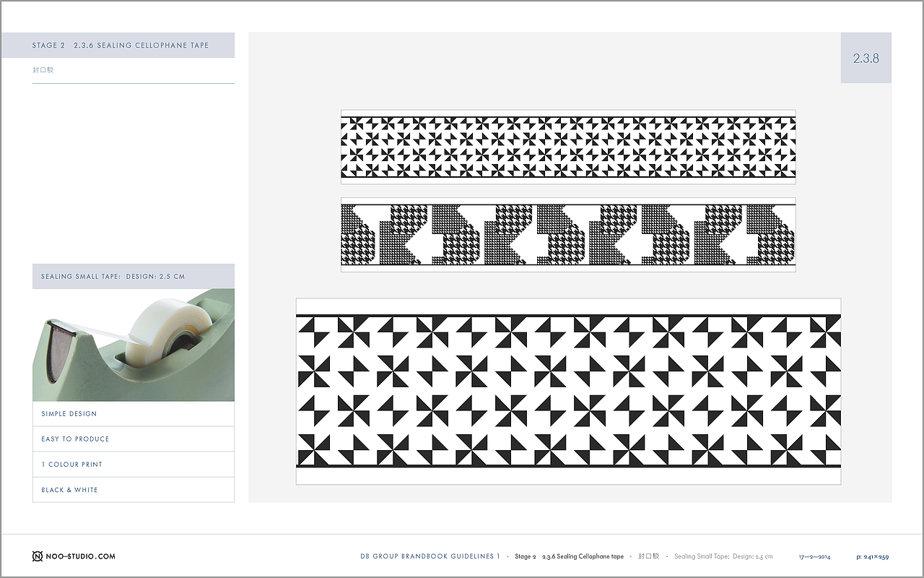Click footer Sealing Small Tape: Design 2.5 cm
Image resolution: width=924 pixels, height=578 pixels.
coord(723,556)
